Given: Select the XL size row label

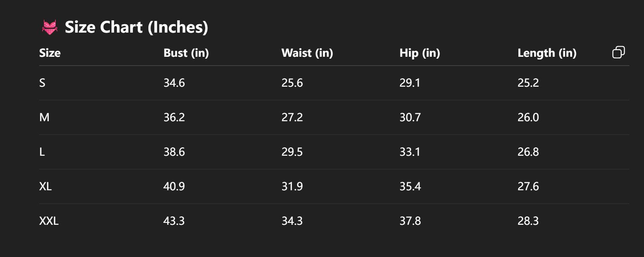Looking at the screenshot, I should click(45, 186).
